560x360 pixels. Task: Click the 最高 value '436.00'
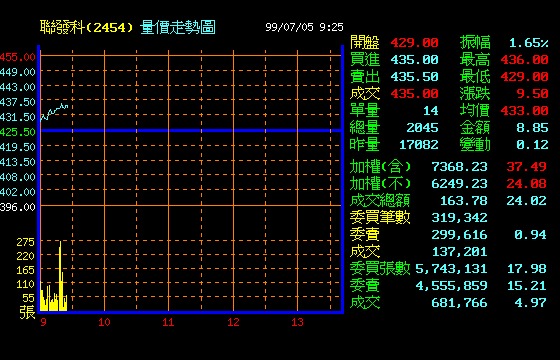(x=524, y=60)
